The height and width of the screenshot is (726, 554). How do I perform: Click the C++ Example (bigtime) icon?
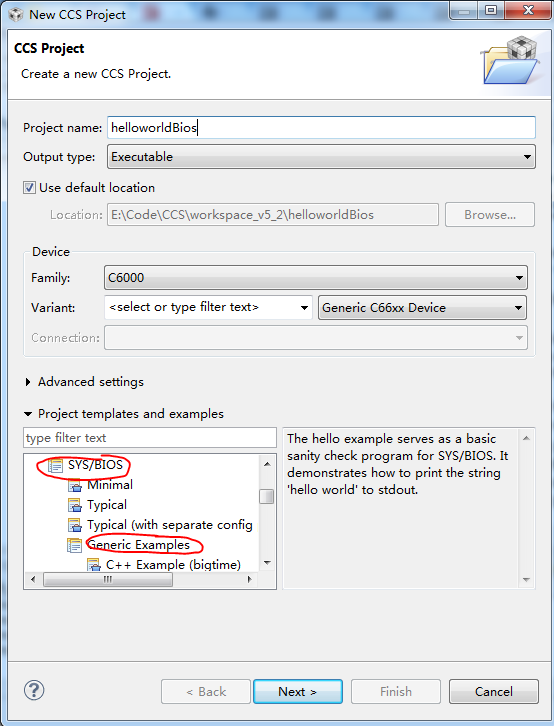[94, 565]
